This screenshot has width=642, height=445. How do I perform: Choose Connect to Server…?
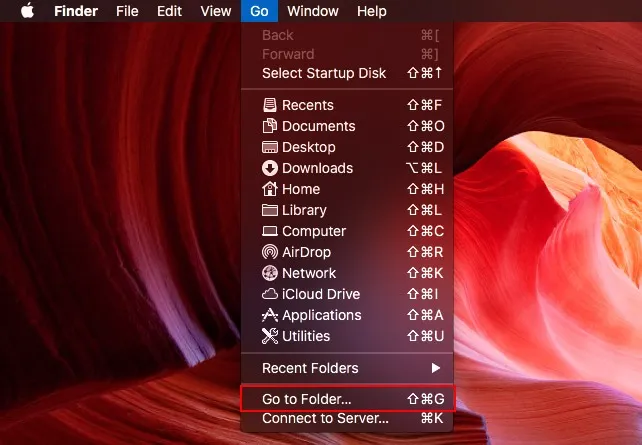(347, 418)
